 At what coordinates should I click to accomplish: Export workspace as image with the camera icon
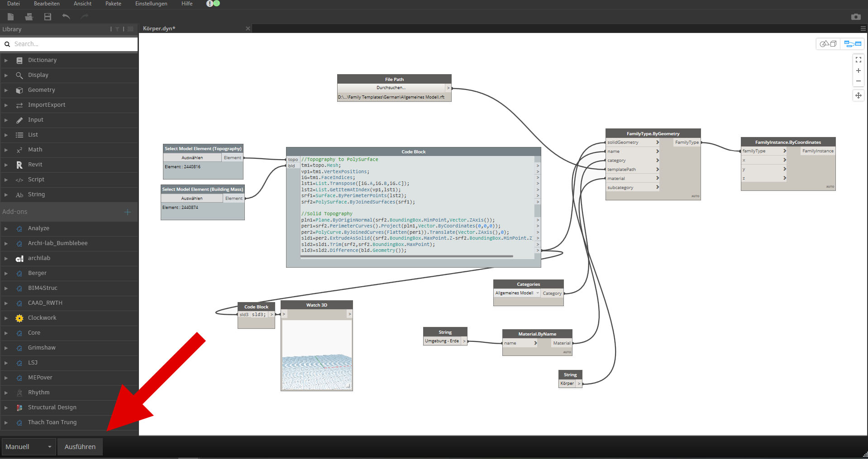tap(855, 17)
